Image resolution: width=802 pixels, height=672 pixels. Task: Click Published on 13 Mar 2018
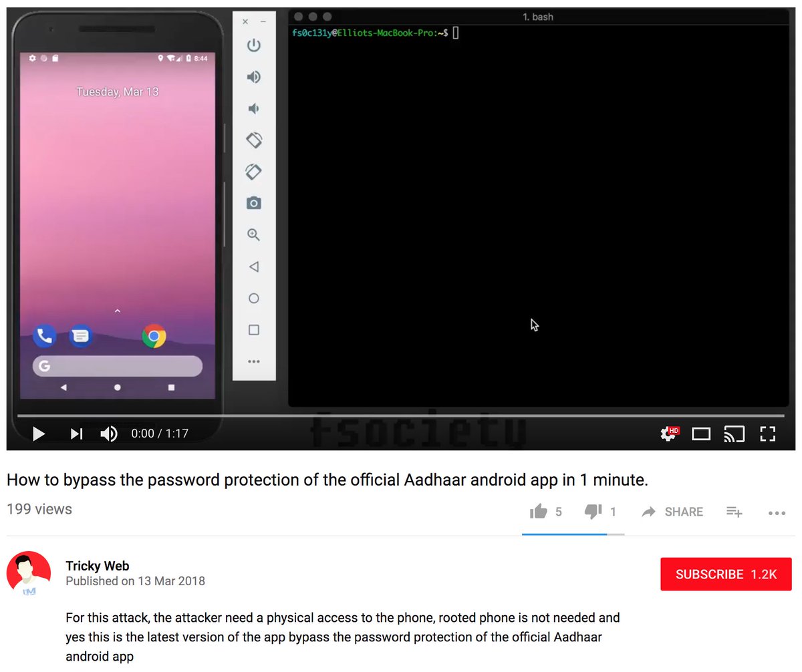coord(135,582)
